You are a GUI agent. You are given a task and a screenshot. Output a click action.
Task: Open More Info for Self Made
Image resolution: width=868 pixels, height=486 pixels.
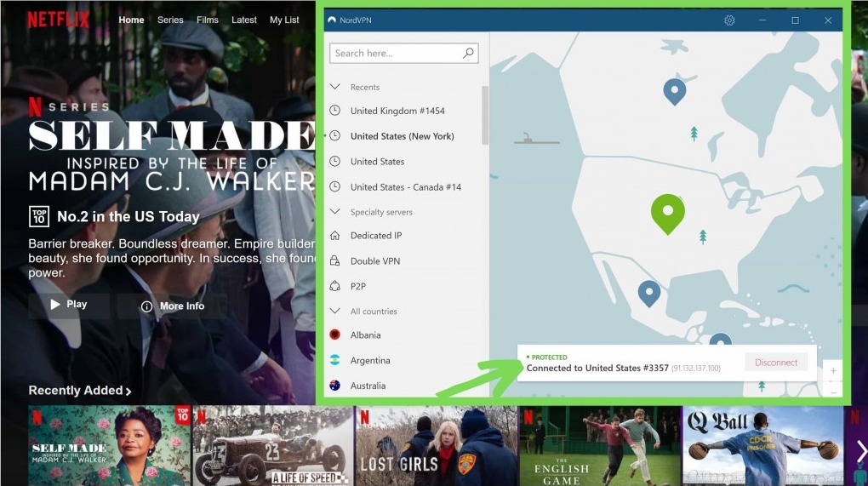173,306
